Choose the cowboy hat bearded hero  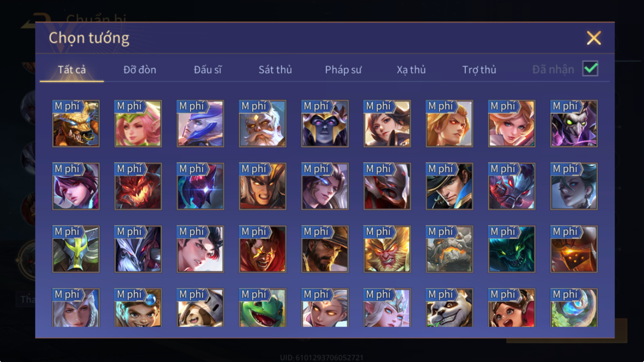pyautogui.click(x=325, y=249)
